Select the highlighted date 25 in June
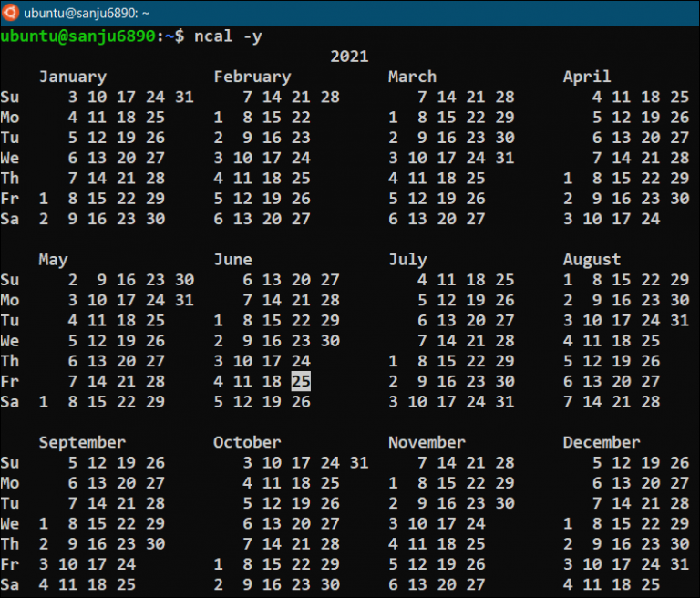 301,381
